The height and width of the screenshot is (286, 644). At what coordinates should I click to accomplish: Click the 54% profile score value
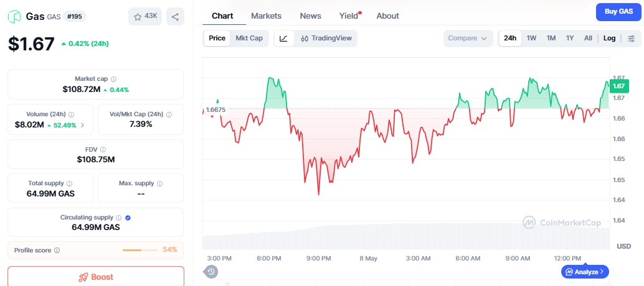pos(170,249)
